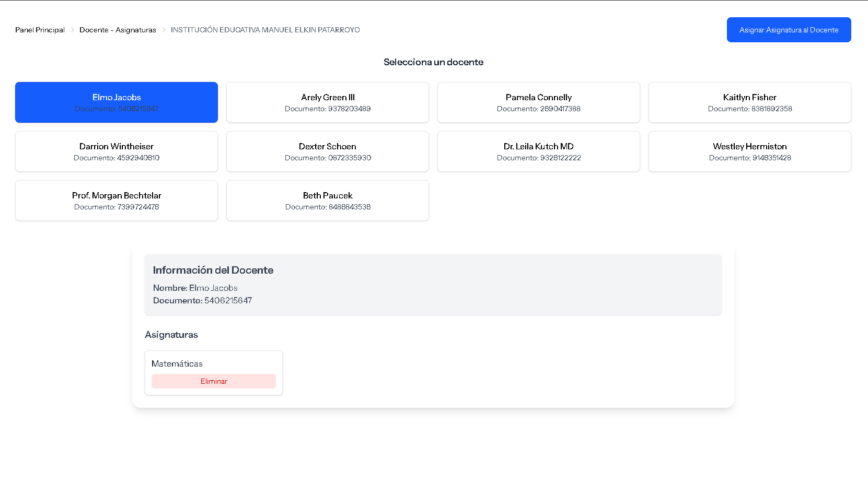Go to Docente - Asignaturas breadcrumb

point(118,30)
